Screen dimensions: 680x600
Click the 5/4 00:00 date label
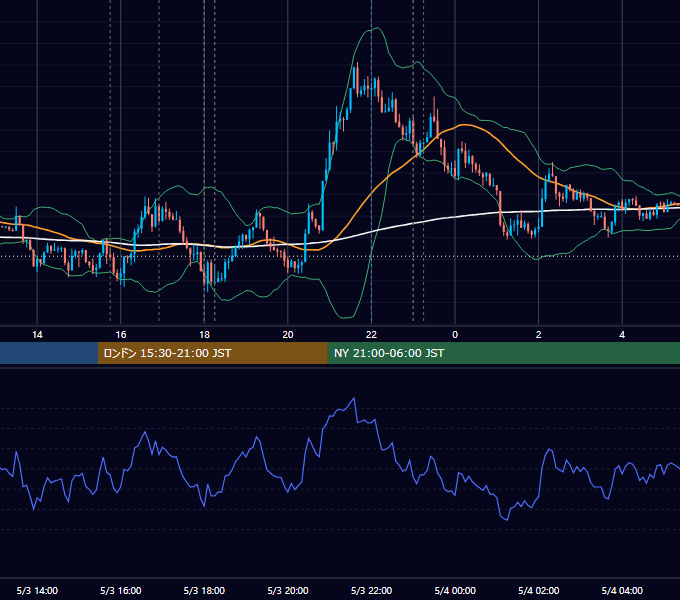coord(455,590)
